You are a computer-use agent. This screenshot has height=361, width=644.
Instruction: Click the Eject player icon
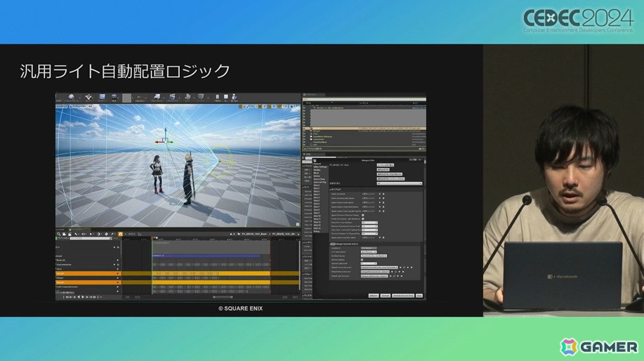(x=235, y=98)
